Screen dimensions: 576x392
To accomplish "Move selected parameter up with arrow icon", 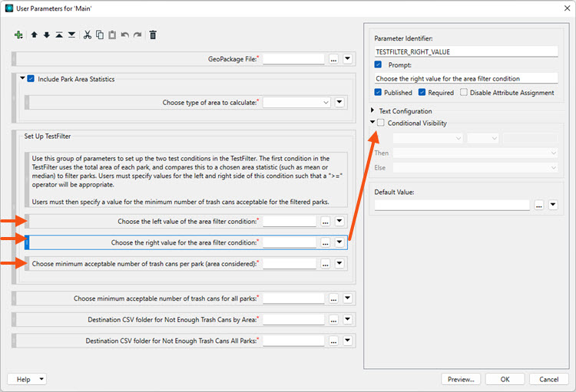I will tap(34, 35).
